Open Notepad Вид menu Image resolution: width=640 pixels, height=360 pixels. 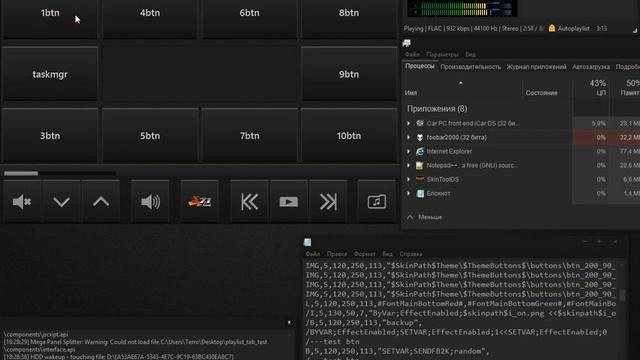point(387,254)
